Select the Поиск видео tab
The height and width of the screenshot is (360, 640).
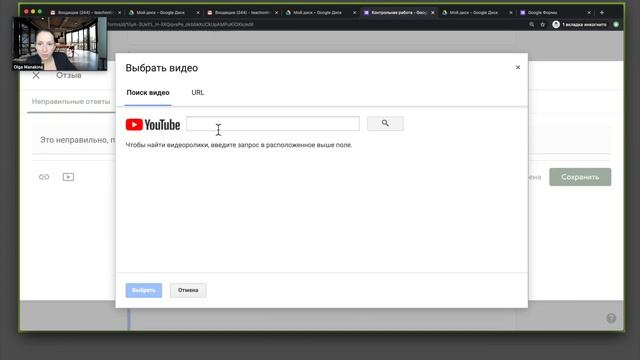(148, 93)
